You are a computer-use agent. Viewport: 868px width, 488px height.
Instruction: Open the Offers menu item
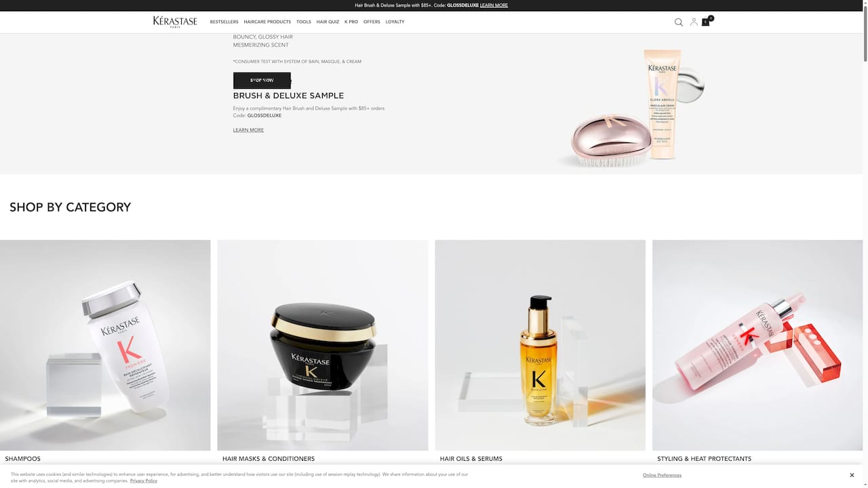pyautogui.click(x=372, y=22)
